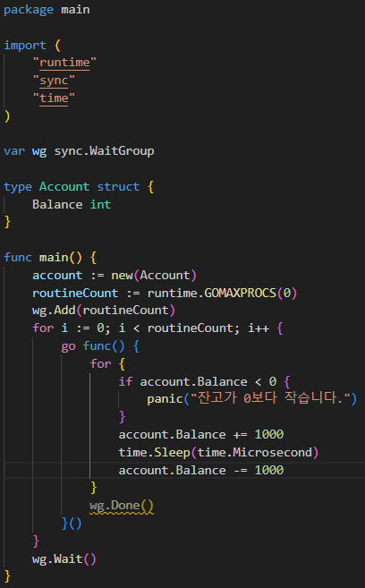The width and height of the screenshot is (365, 588).
Task: Click the import keyword
Action: click(x=25, y=46)
